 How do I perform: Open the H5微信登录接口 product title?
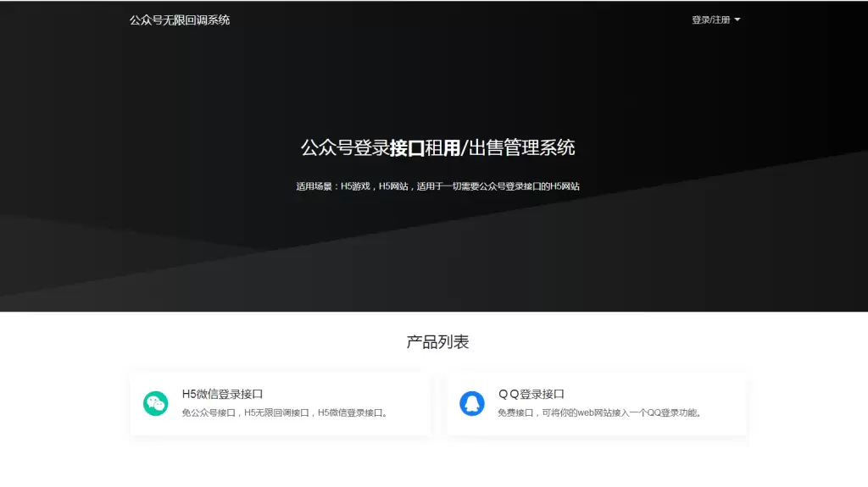(223, 394)
